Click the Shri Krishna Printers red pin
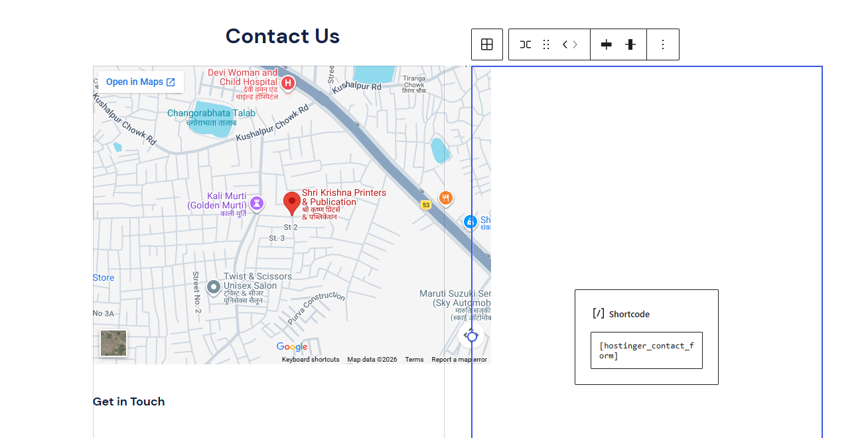Image resolution: width=868 pixels, height=438 pixels. coord(292,204)
